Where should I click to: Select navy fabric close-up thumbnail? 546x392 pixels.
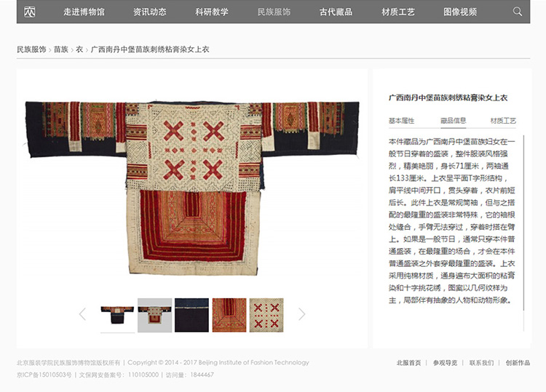pos(192,315)
